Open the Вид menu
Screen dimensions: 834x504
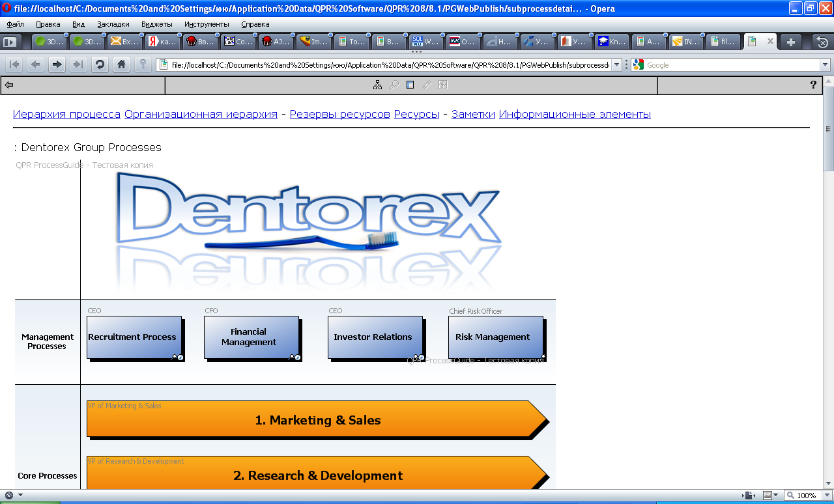(79, 24)
